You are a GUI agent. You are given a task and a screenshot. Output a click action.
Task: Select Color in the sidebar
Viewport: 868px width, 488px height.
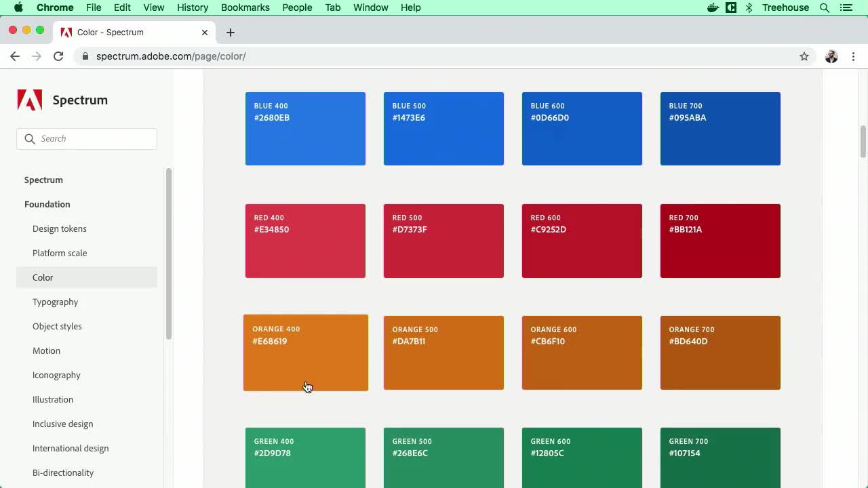pyautogui.click(x=87, y=277)
